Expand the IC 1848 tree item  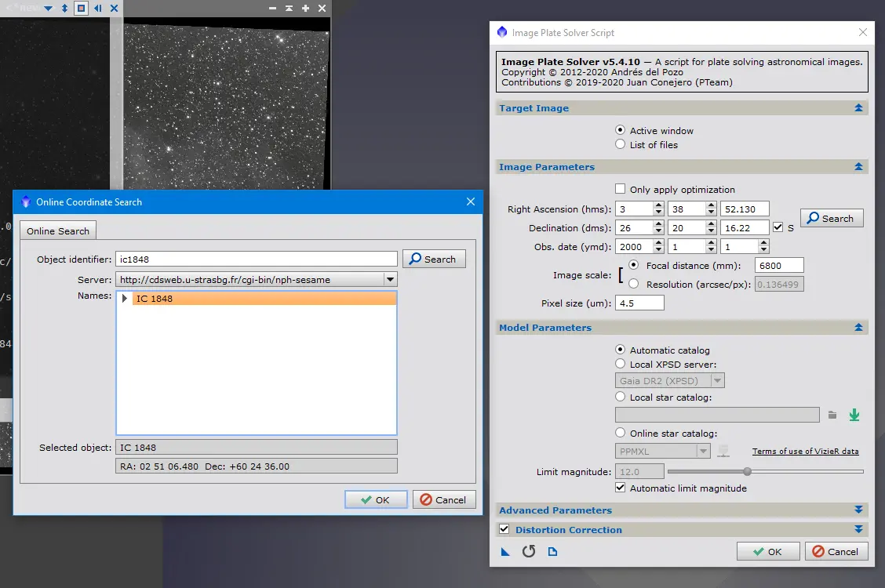124,298
